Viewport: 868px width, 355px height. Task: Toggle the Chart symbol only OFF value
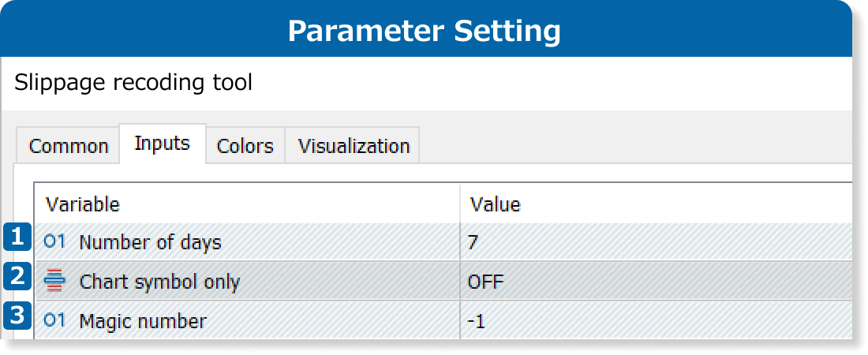point(485,282)
